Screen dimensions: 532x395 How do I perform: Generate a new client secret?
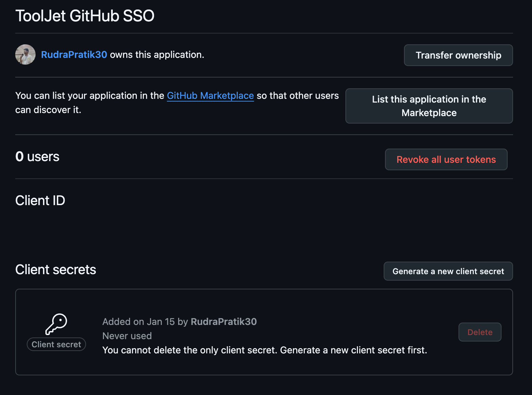point(448,271)
